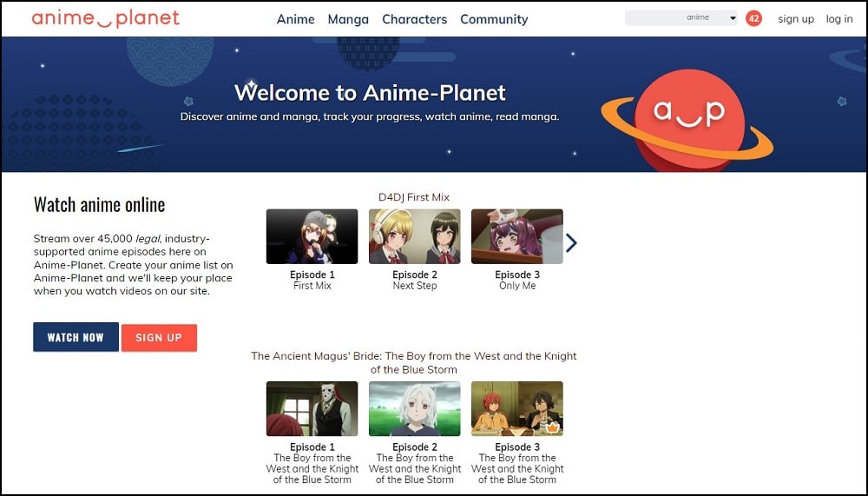Click the next arrow beside D4DJ episodes

(x=571, y=242)
